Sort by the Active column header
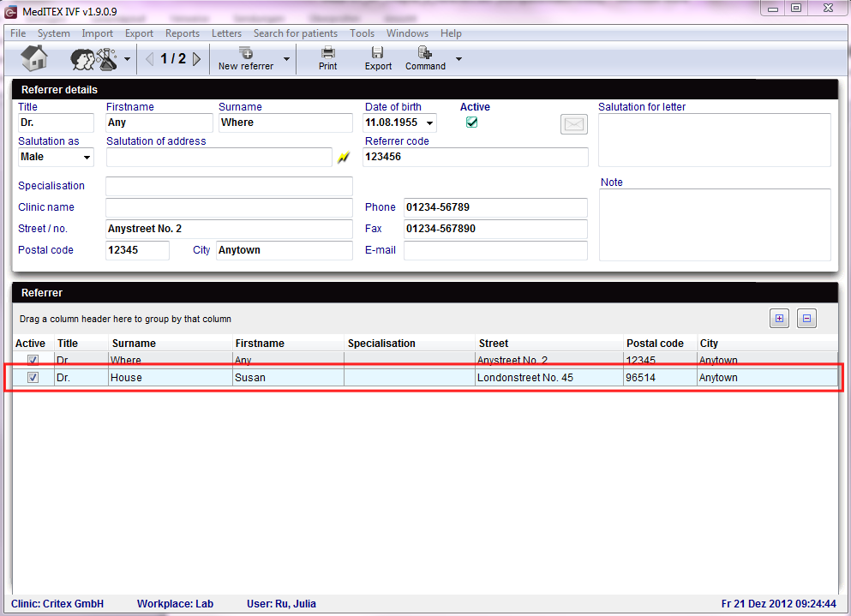 33,343
